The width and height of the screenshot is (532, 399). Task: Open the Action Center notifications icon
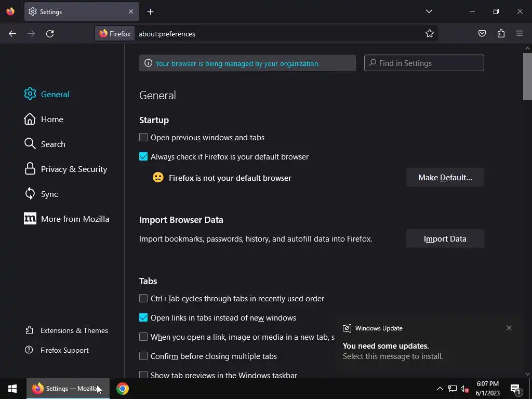click(515, 389)
